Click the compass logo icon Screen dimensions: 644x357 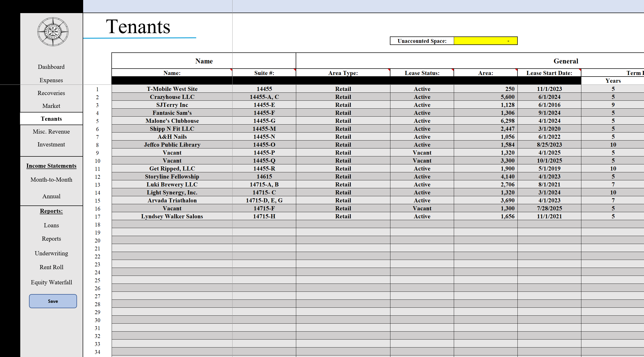[x=52, y=31]
